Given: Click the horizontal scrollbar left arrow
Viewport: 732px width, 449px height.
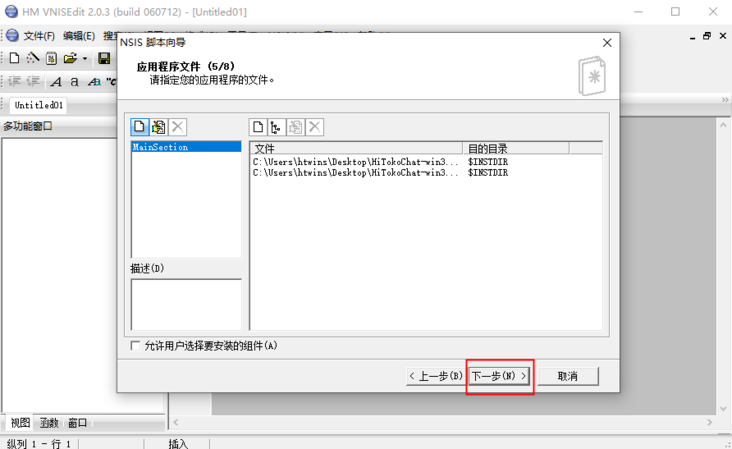Looking at the screenshot, I should (176, 422).
